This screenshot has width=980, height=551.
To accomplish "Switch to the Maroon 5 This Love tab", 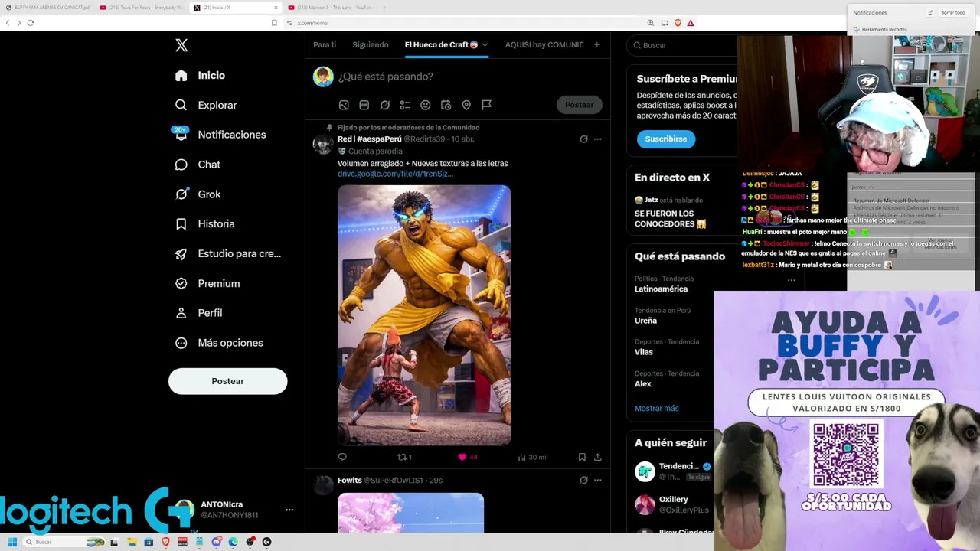I will pos(331,8).
